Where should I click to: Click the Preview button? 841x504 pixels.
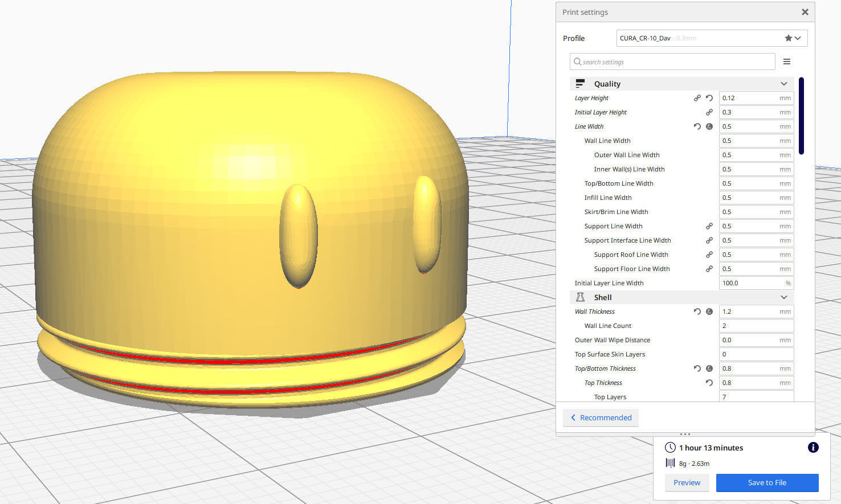pos(687,482)
